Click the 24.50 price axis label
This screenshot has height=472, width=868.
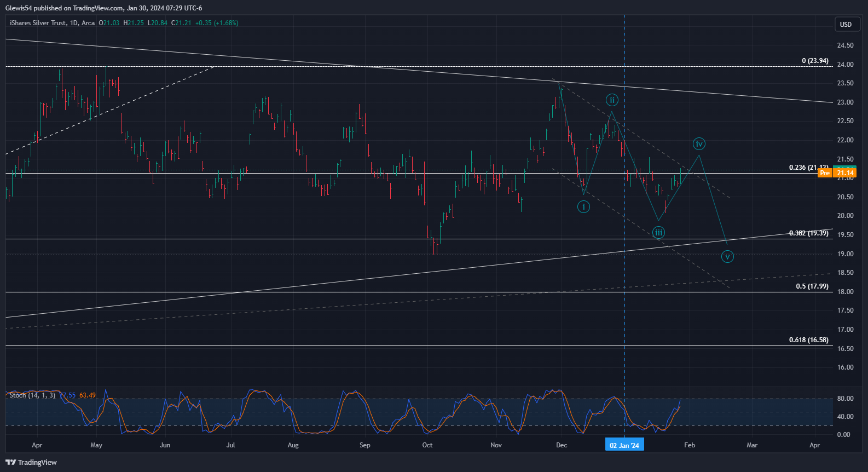[x=845, y=45]
